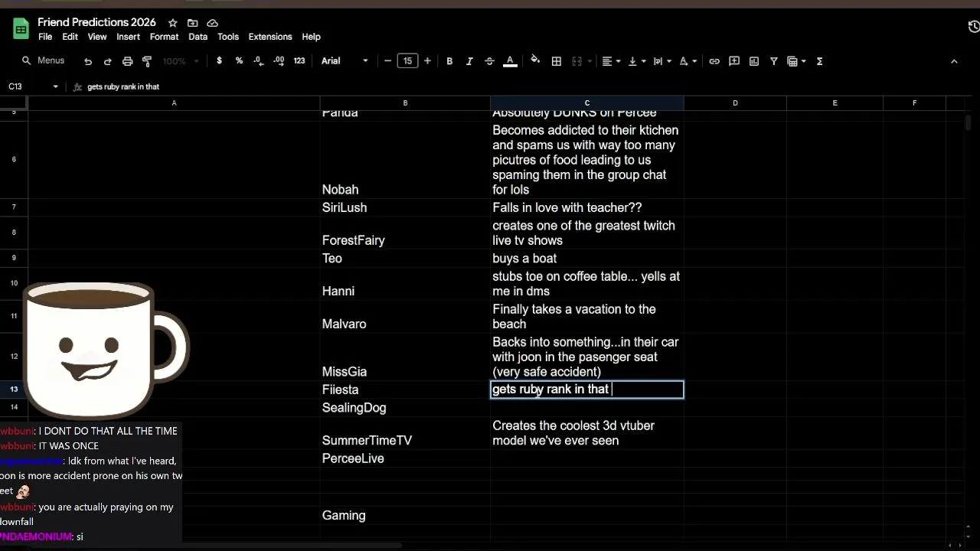
Task: Open the 100% zoom dropdown
Action: (x=181, y=61)
